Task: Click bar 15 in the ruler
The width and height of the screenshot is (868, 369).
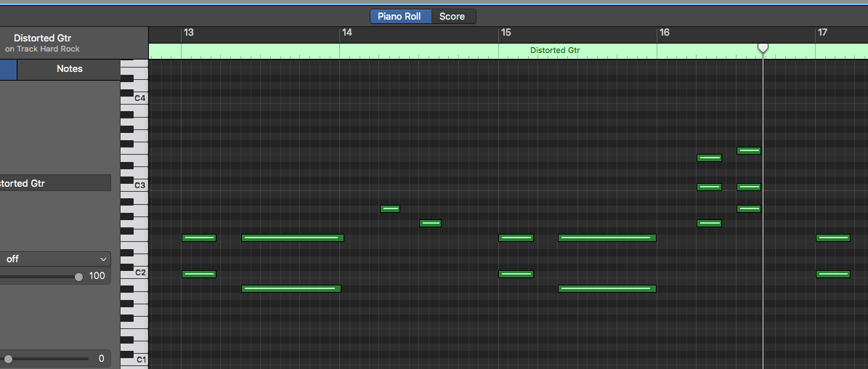Action: 506,33
